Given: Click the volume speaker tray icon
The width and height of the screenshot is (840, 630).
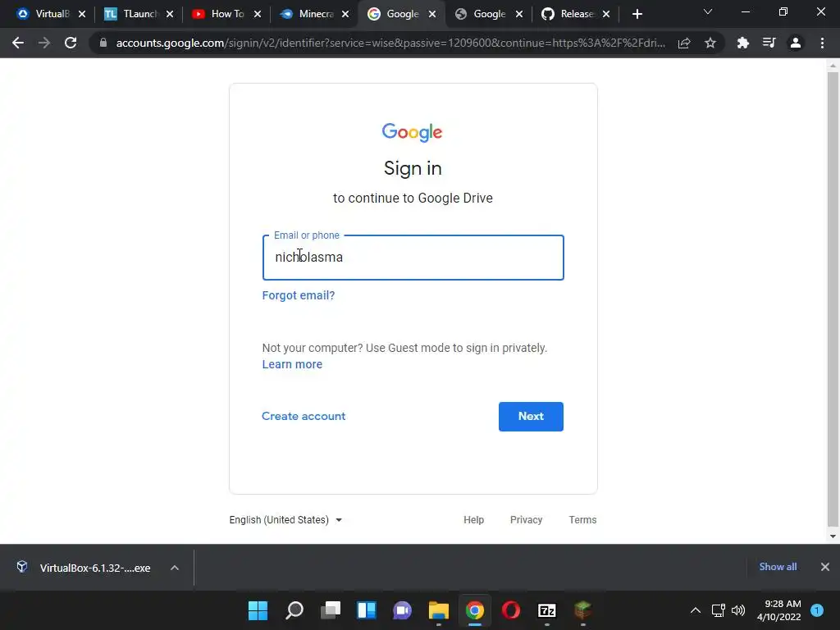Looking at the screenshot, I should tap(738, 610).
